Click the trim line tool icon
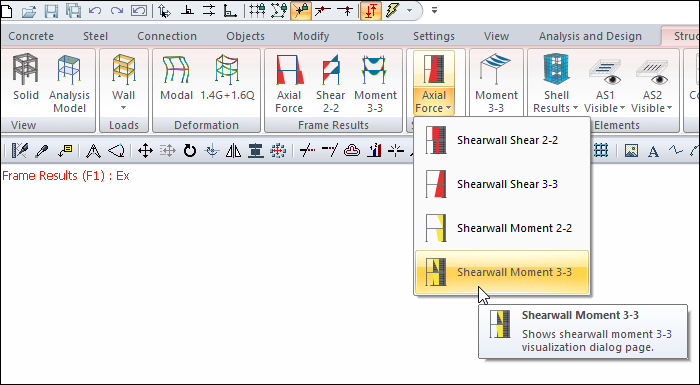700x385 pixels. coord(308,151)
